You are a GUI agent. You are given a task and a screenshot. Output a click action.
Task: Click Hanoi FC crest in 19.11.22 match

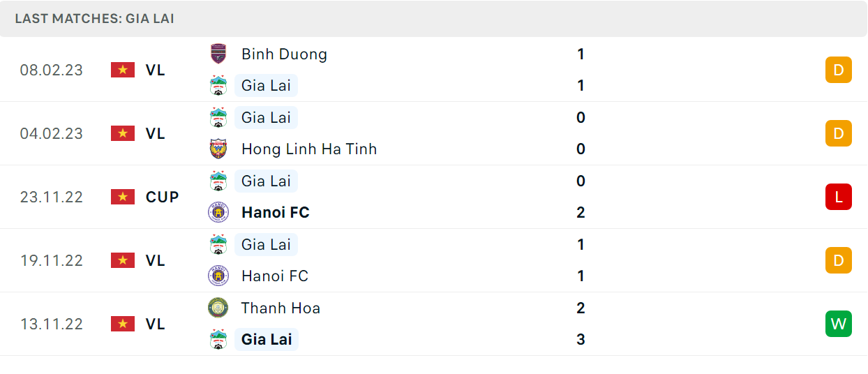coord(218,276)
